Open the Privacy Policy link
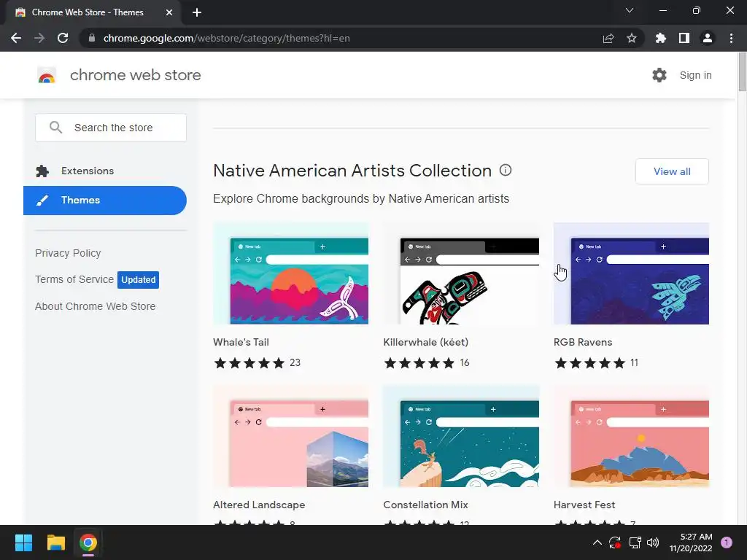The height and width of the screenshot is (560, 747). tap(68, 253)
